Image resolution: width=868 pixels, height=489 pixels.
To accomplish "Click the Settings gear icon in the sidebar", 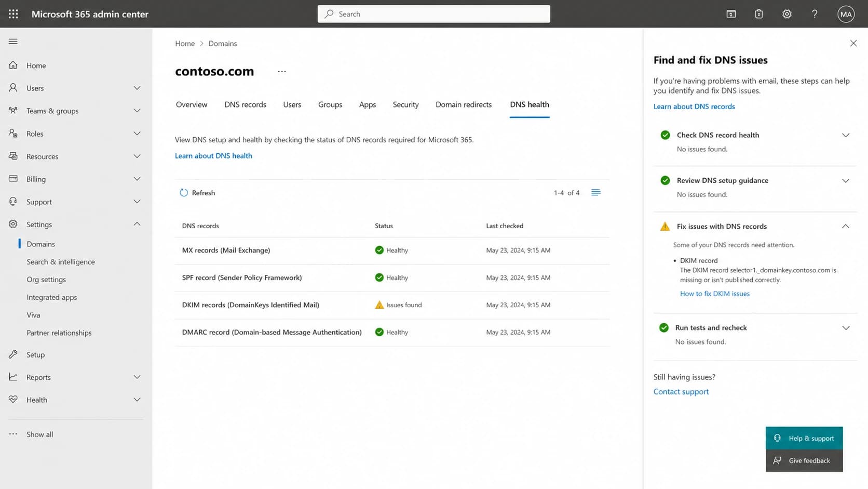I will [x=13, y=224].
